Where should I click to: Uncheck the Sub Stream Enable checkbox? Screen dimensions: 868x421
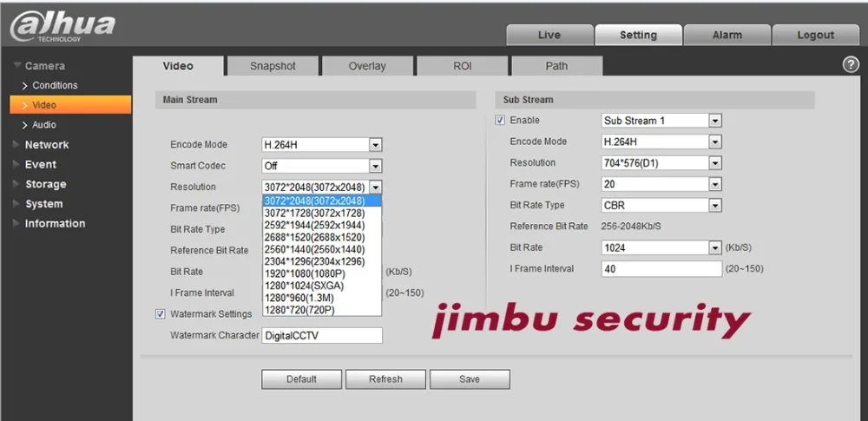pyautogui.click(x=501, y=120)
